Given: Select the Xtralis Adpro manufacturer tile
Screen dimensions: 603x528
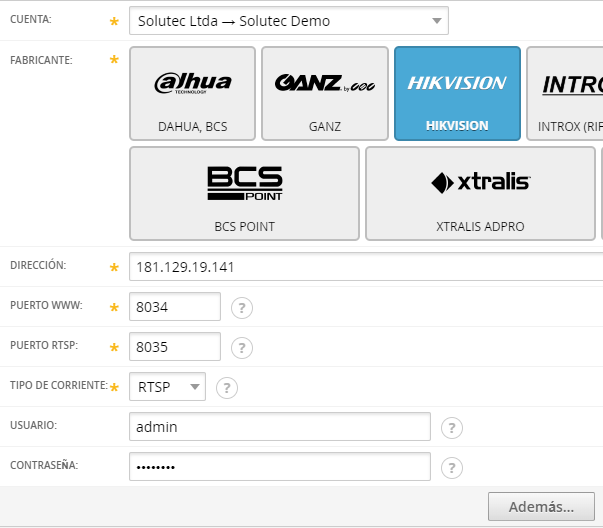Looking at the screenshot, I should (x=480, y=193).
